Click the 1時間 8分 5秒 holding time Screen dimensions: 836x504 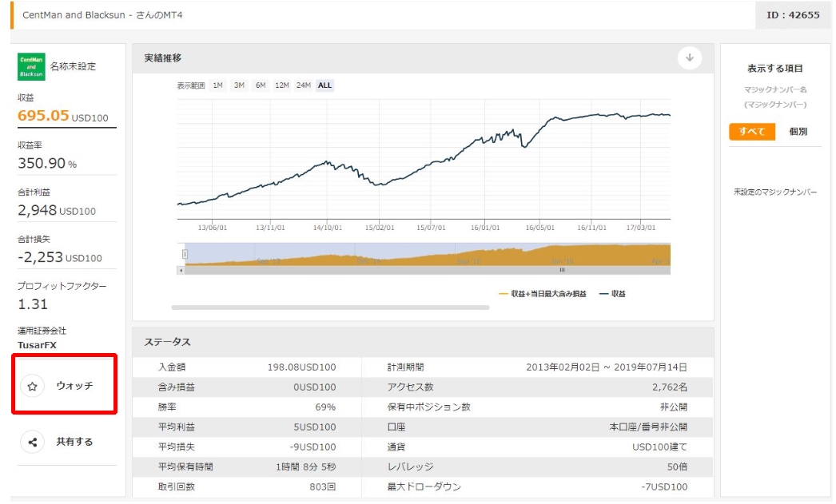(306, 466)
